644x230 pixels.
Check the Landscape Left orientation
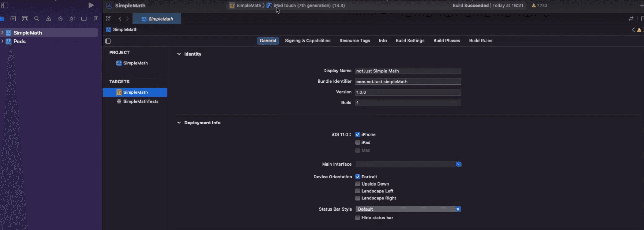[358, 191]
